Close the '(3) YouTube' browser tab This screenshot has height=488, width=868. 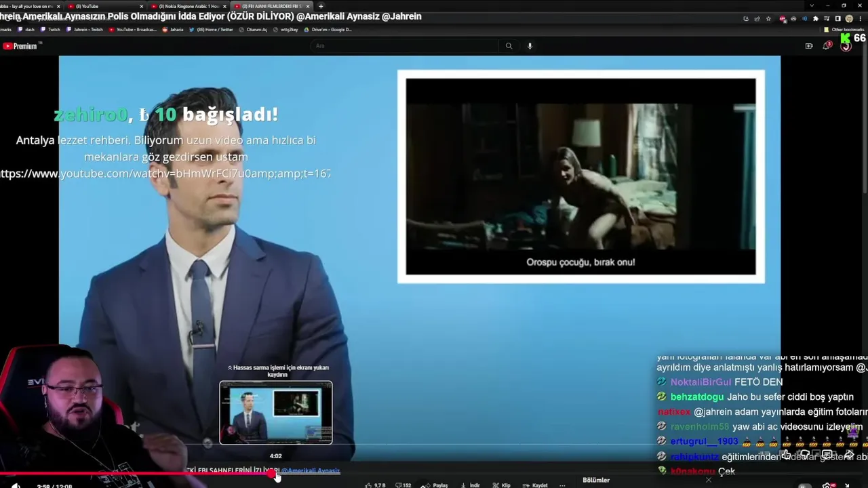[142, 6]
